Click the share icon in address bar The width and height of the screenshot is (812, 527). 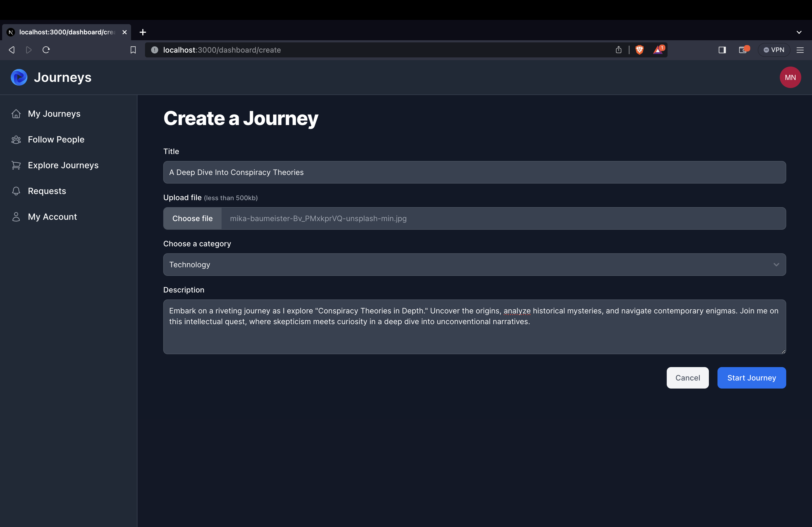(x=619, y=50)
